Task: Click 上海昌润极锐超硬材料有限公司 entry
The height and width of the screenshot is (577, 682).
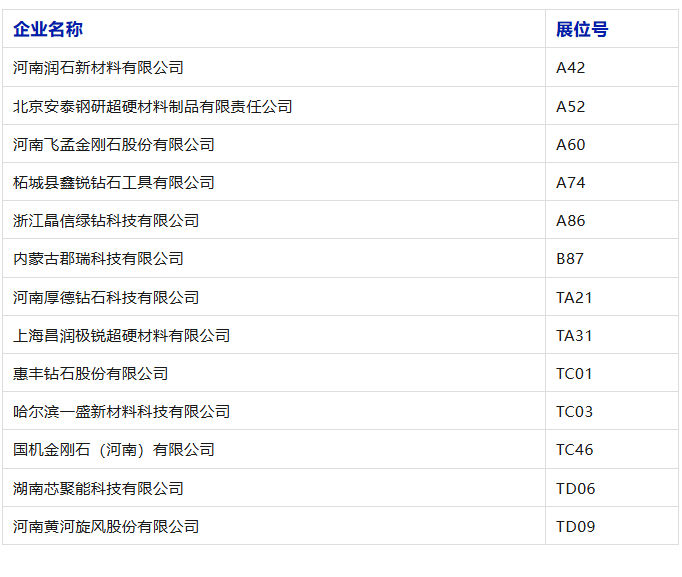Action: (x=122, y=336)
